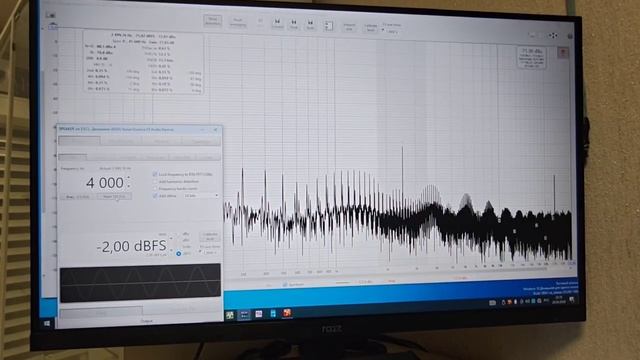Open the RTA settings gear icon

570,36
